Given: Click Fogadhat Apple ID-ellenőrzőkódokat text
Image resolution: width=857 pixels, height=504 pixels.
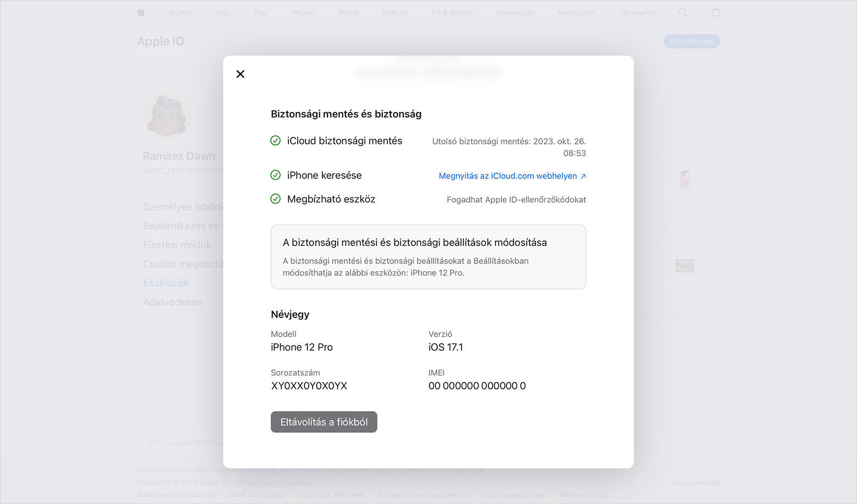Looking at the screenshot, I should [516, 200].
